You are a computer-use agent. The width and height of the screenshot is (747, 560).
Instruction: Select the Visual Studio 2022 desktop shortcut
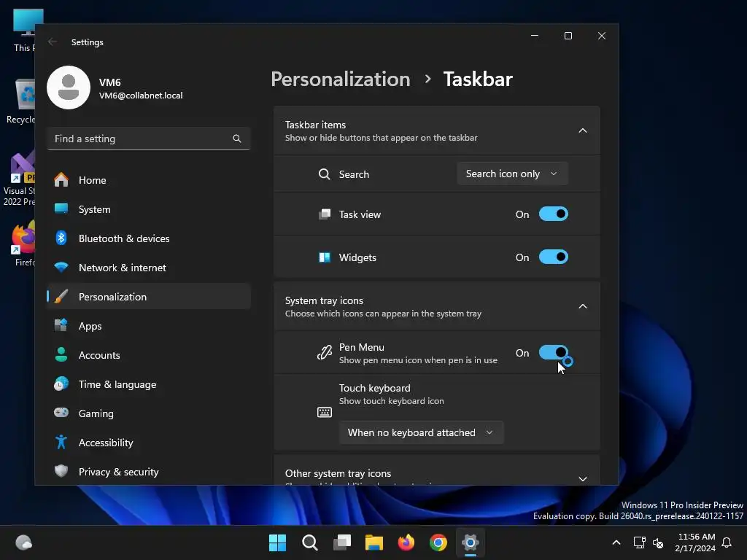pyautogui.click(x=19, y=179)
